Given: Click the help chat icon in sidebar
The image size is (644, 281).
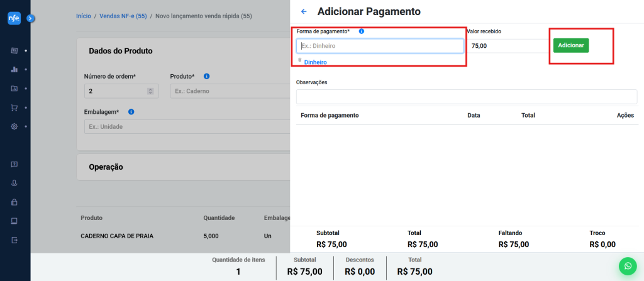Looking at the screenshot, I should (x=14, y=164).
